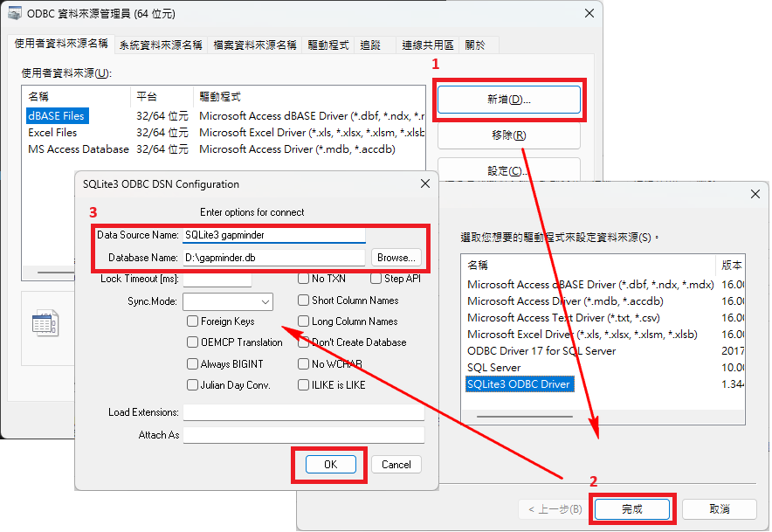Click the Attach As field
The height and width of the screenshot is (532, 772).
(x=304, y=435)
